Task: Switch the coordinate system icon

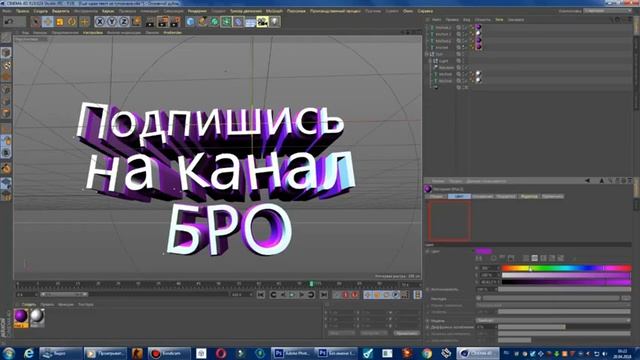Action: pyautogui.click(x=136, y=22)
